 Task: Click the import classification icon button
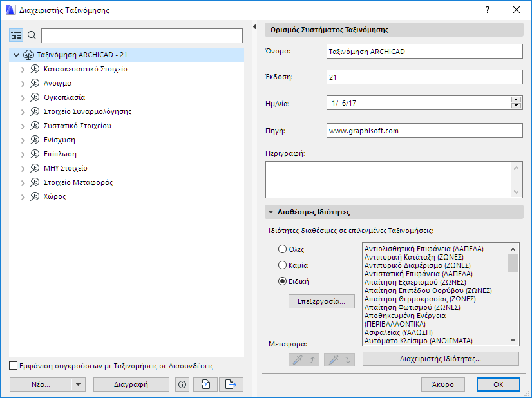(205, 384)
